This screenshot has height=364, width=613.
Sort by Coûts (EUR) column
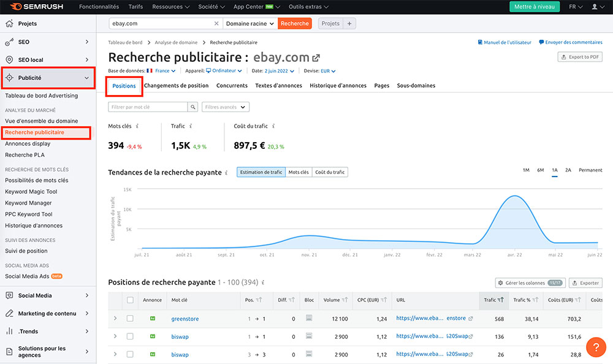coord(578,300)
